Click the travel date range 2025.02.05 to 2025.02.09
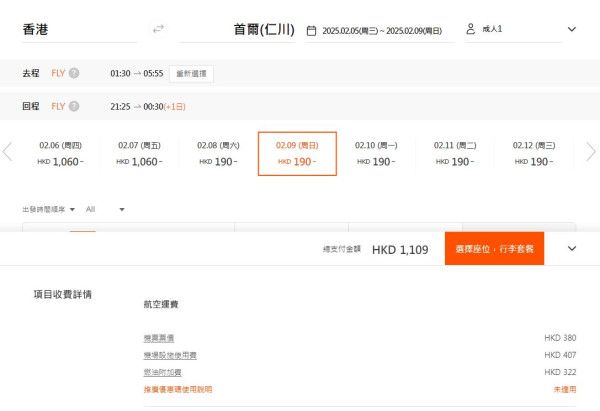Screen dimensions: 600x411 [382, 31]
